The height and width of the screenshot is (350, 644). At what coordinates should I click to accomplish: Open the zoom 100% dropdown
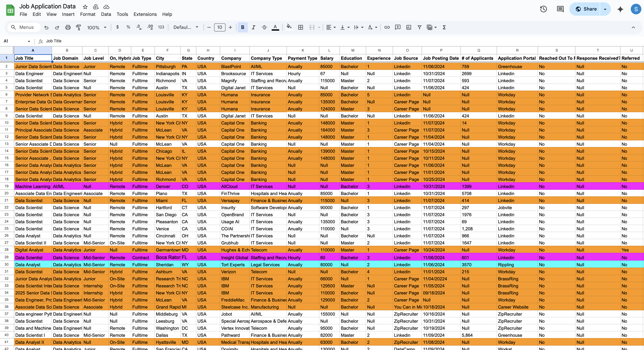[x=96, y=28]
